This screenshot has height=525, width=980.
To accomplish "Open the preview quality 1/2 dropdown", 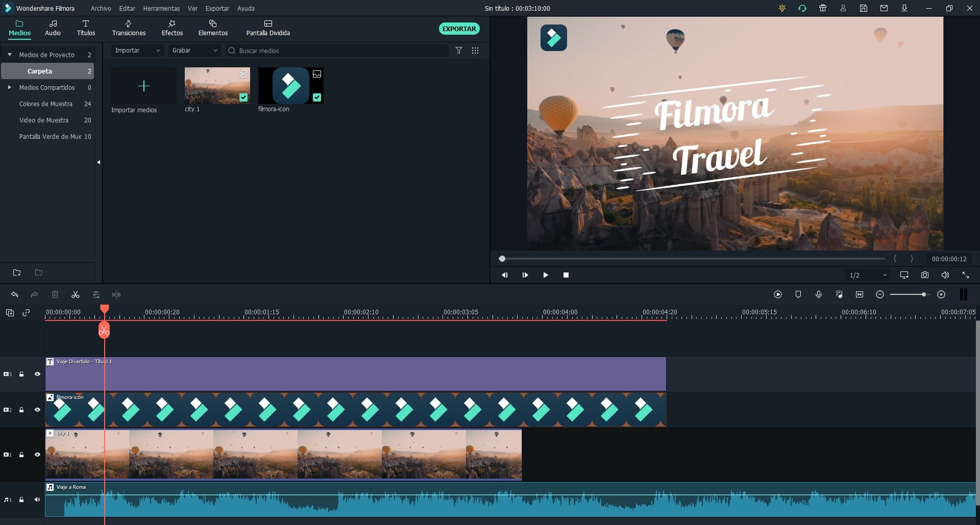I will [x=868, y=275].
